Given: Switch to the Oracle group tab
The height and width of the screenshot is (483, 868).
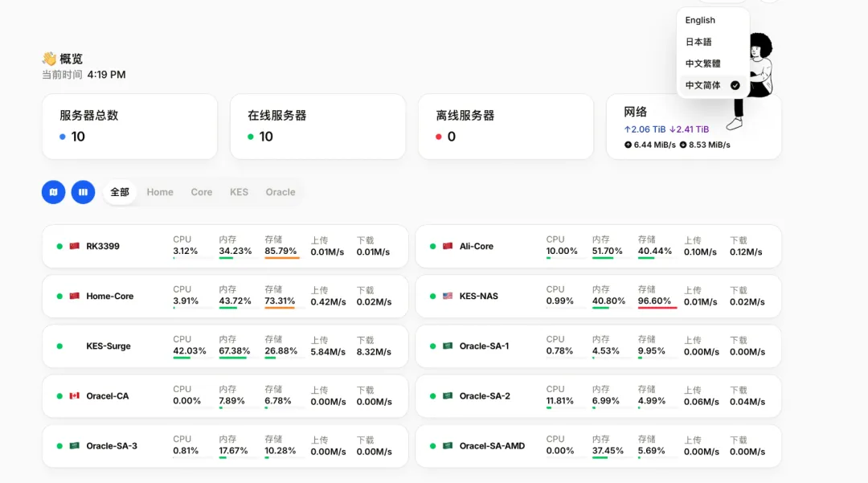Looking at the screenshot, I should coord(280,192).
